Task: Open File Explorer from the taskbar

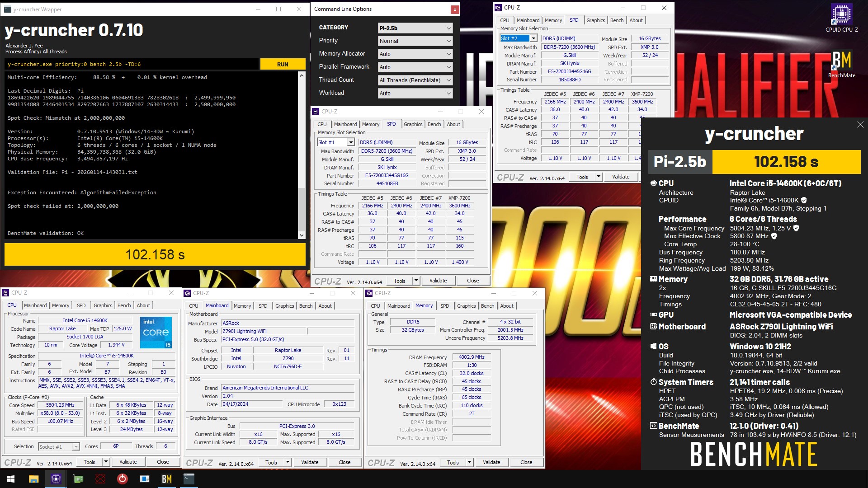Action: click(33, 479)
